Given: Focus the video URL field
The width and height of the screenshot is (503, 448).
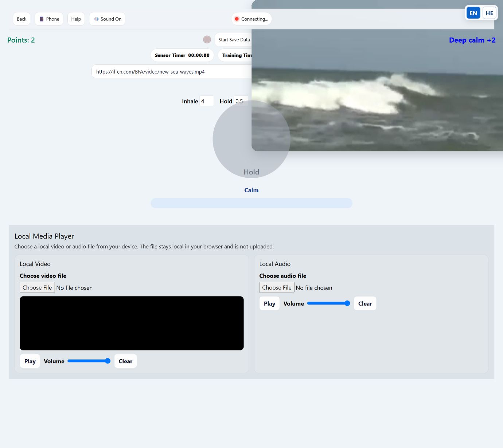Looking at the screenshot, I should coord(172,72).
